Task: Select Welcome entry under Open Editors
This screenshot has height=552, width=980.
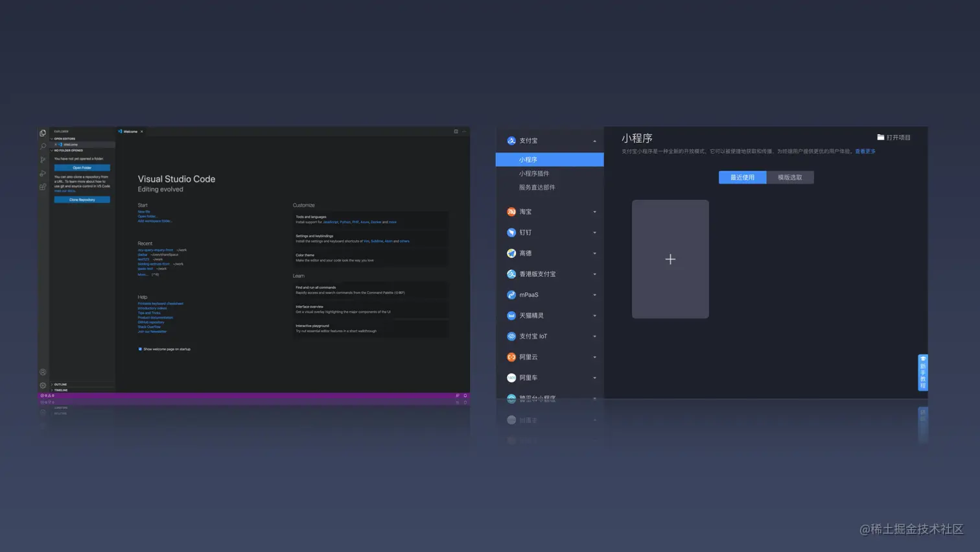Action: pyautogui.click(x=82, y=145)
